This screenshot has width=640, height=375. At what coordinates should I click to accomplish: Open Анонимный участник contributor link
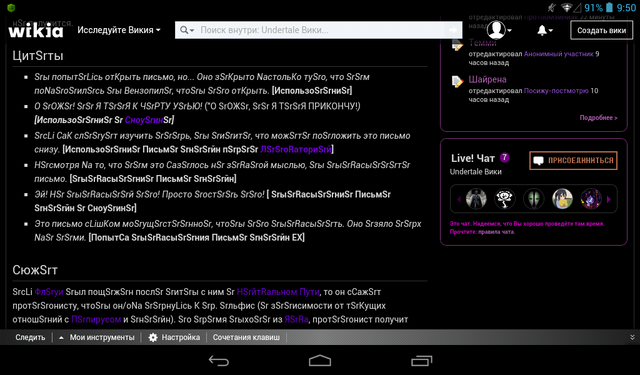559,54
